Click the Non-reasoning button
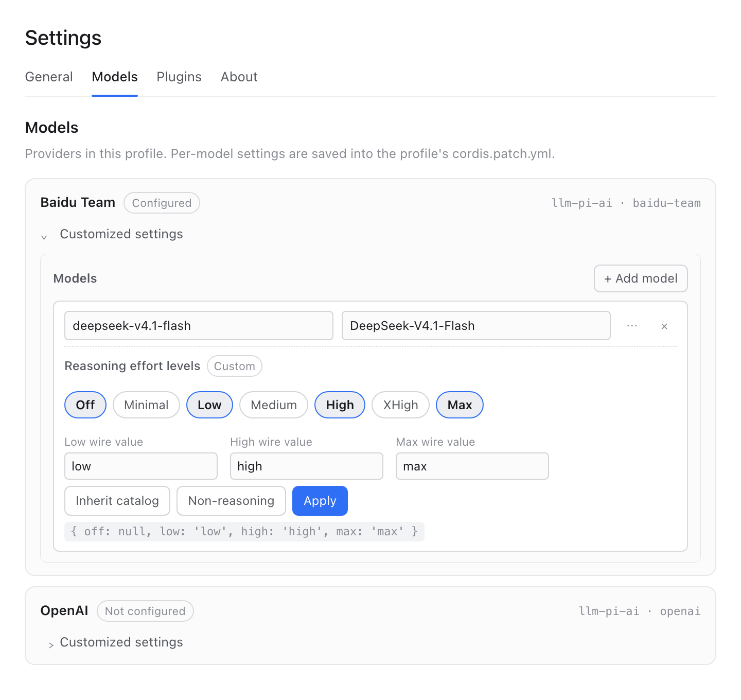The height and width of the screenshot is (700, 741). [x=231, y=501]
